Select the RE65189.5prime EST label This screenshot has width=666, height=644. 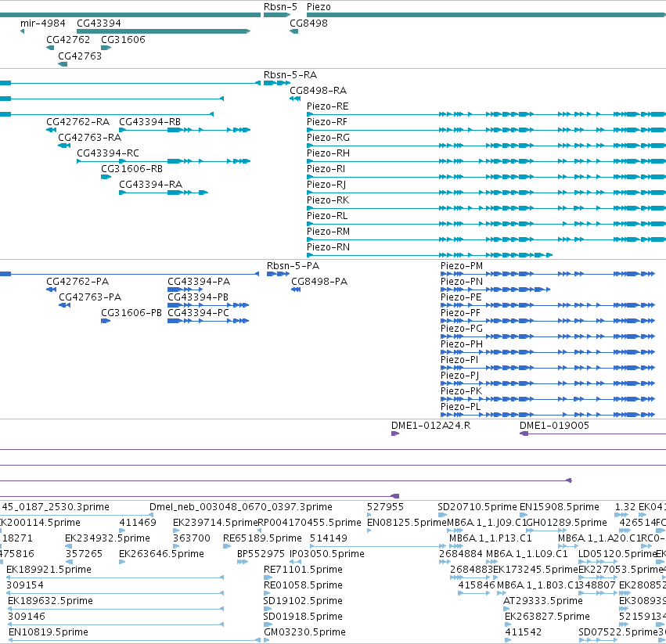pyautogui.click(x=262, y=538)
